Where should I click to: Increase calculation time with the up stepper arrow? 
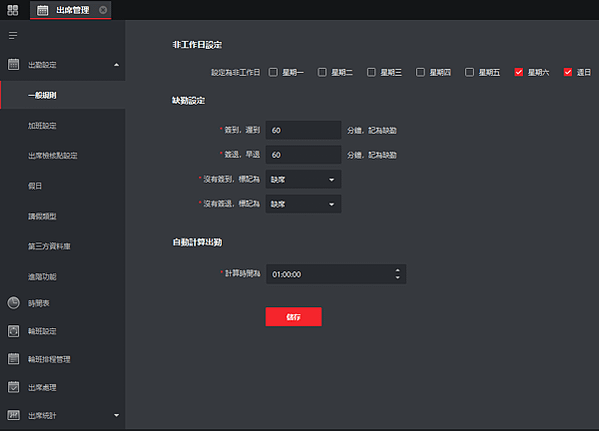pos(398,270)
